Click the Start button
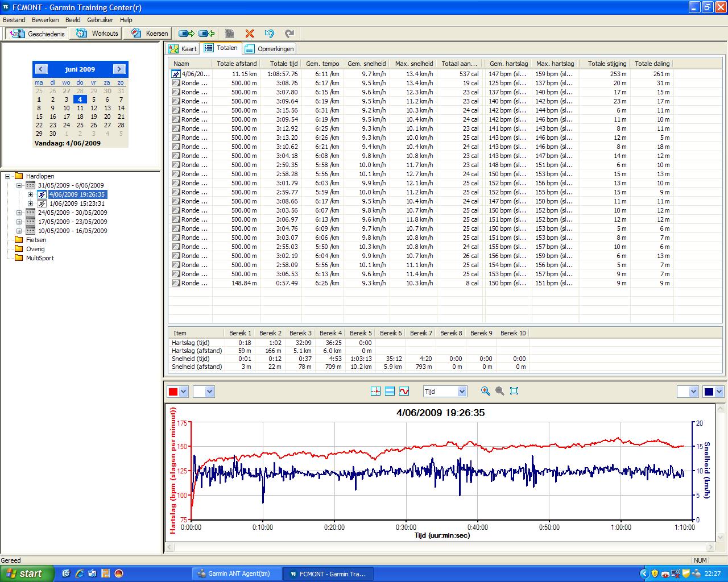The height and width of the screenshot is (582, 728). point(27,573)
